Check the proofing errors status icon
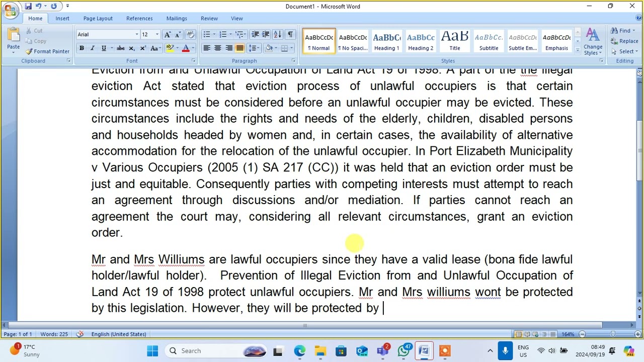644x362 pixels. 79,334
